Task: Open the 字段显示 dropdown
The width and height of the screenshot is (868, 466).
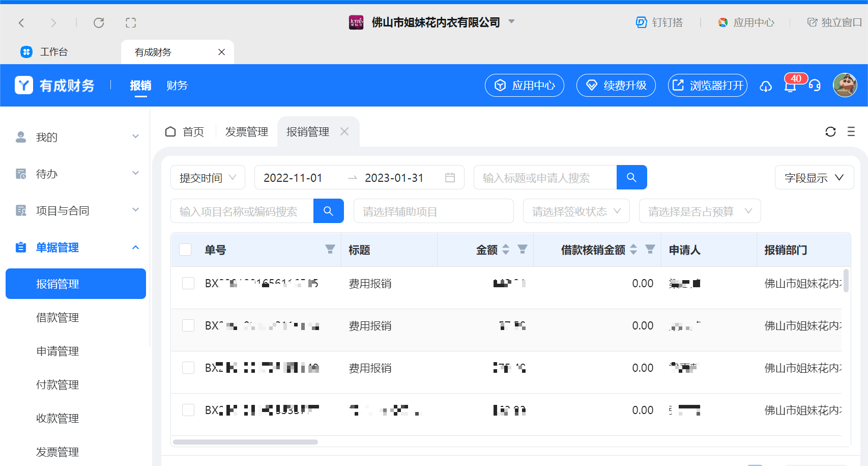Action: point(814,178)
